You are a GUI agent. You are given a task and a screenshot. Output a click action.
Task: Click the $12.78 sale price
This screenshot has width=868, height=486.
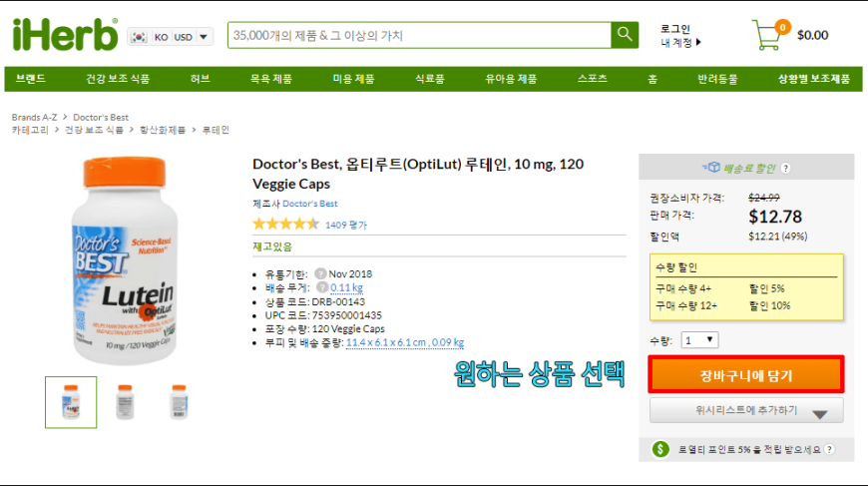tap(775, 217)
